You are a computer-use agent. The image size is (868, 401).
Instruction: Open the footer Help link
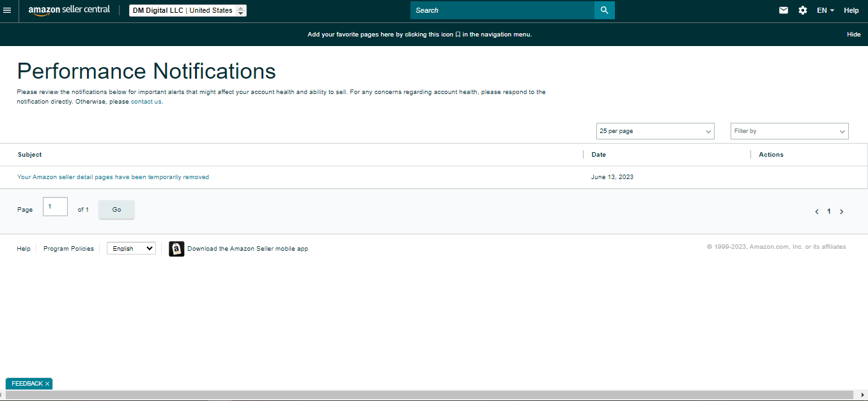24,249
